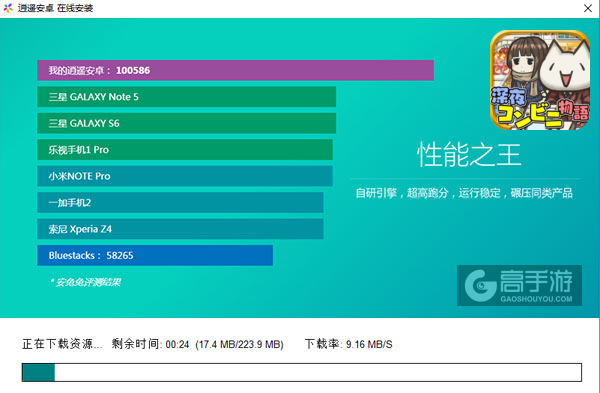The image size is (600, 393).
Task: Select the 我的逍遥安卓 100586 score bar
Action: 235,70
